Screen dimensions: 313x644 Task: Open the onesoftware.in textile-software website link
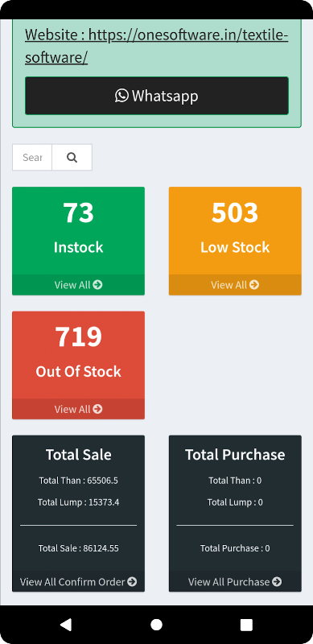156,47
